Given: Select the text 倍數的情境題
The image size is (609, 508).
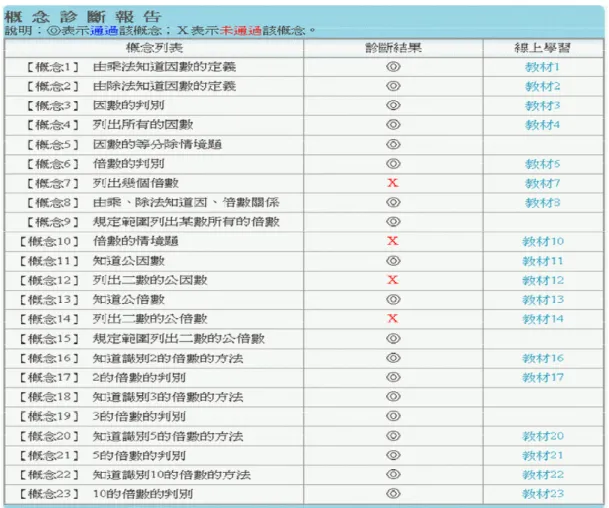Looking at the screenshot, I should 136,241.
